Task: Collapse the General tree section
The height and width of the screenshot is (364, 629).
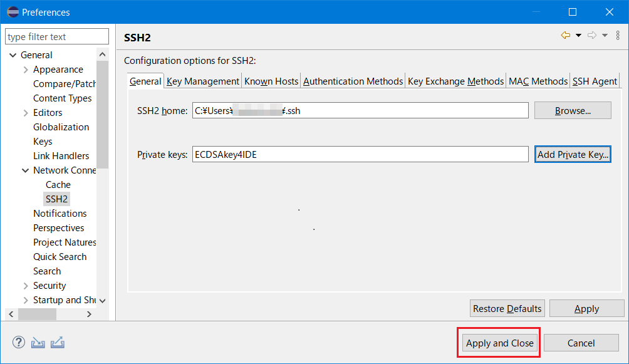Action: tap(13, 55)
